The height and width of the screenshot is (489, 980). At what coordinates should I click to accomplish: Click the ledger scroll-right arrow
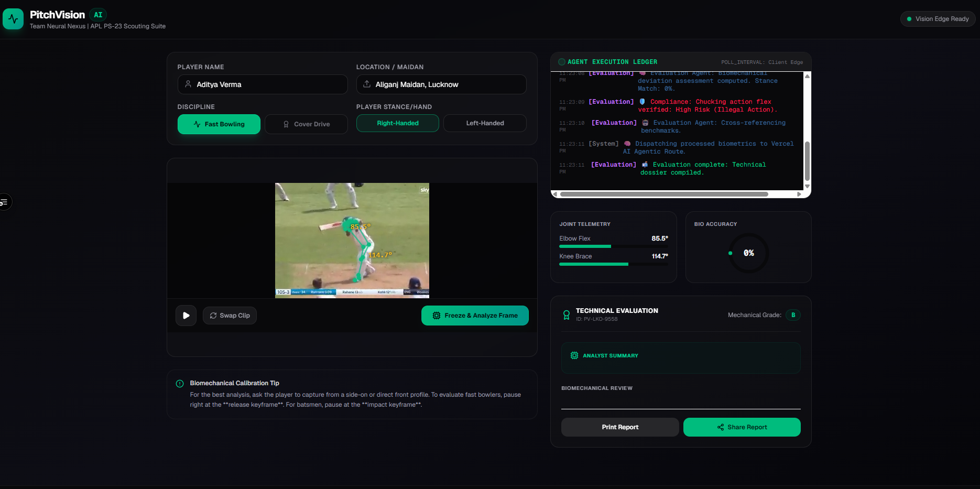coord(799,194)
